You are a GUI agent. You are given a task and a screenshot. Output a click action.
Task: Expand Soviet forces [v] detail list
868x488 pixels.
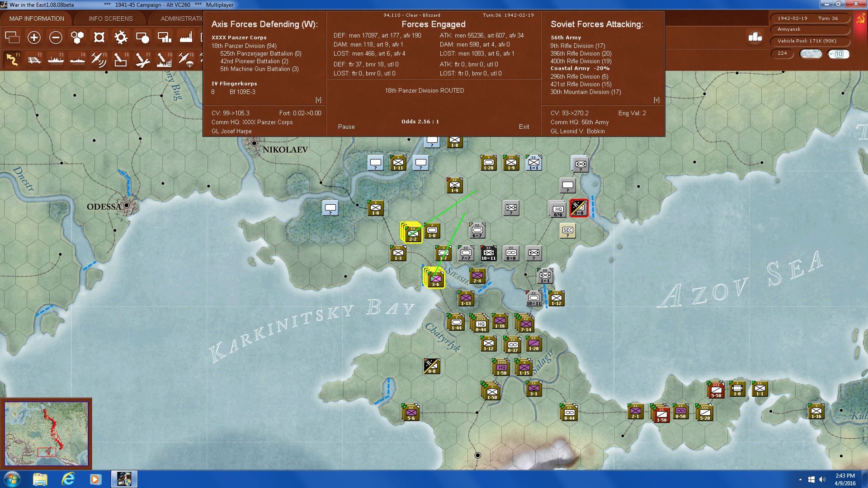click(656, 100)
